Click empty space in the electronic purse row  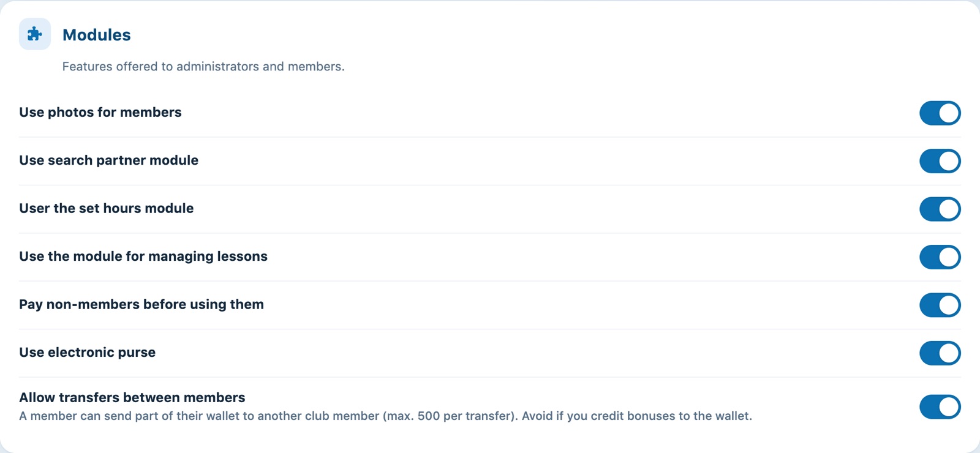533,353
